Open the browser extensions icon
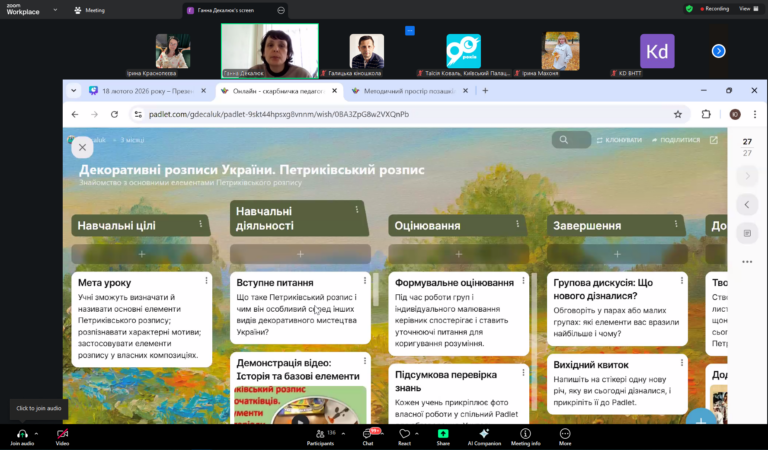 (x=706, y=114)
